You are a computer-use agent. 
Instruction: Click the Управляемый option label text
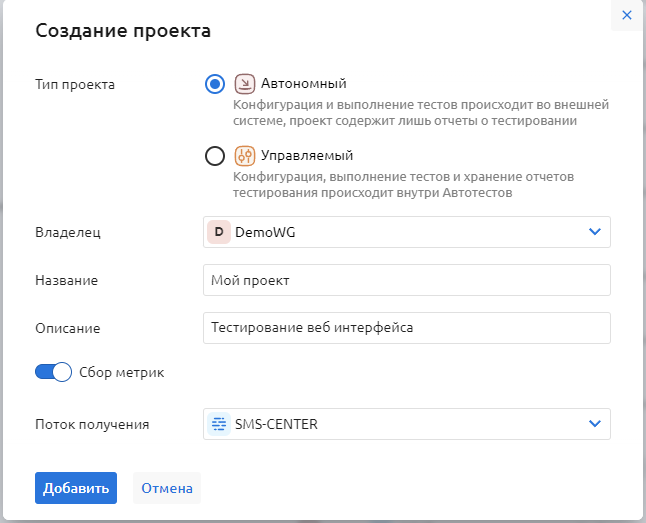click(x=307, y=156)
